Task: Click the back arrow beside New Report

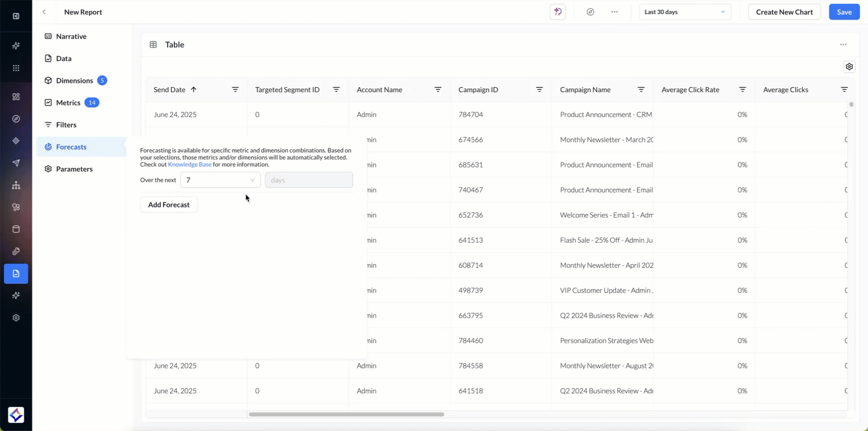Action: tap(44, 12)
